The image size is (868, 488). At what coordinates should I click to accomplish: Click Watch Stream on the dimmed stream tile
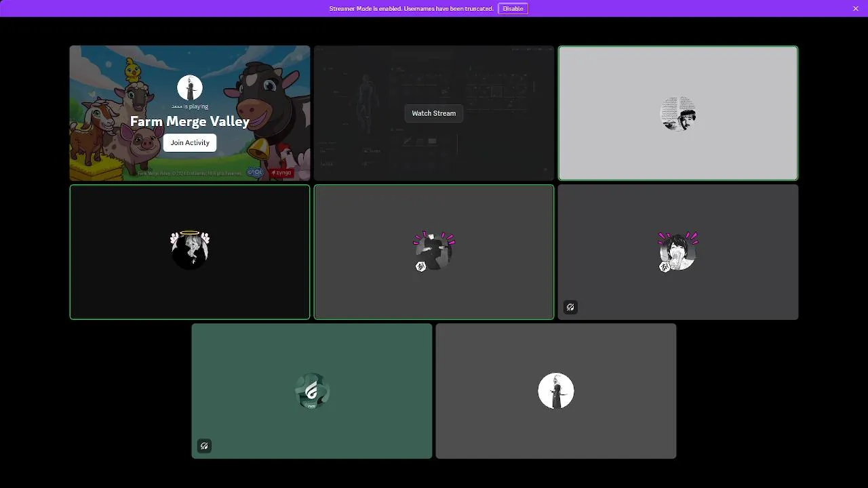pos(434,113)
